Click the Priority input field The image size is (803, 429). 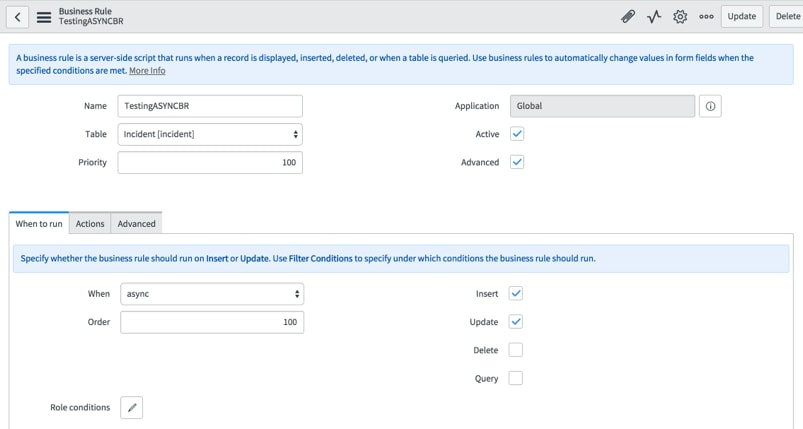(210, 162)
